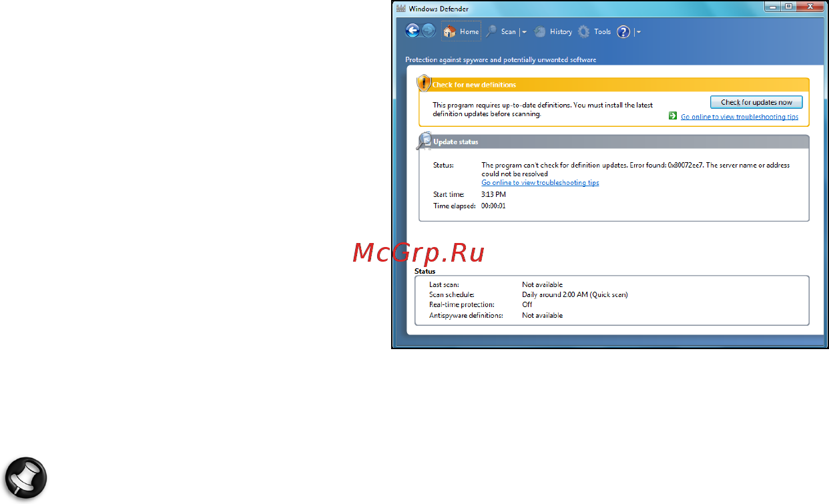Screen dimensions: 829x504
Task: Close the Windows Defender window
Action: coord(812,7)
